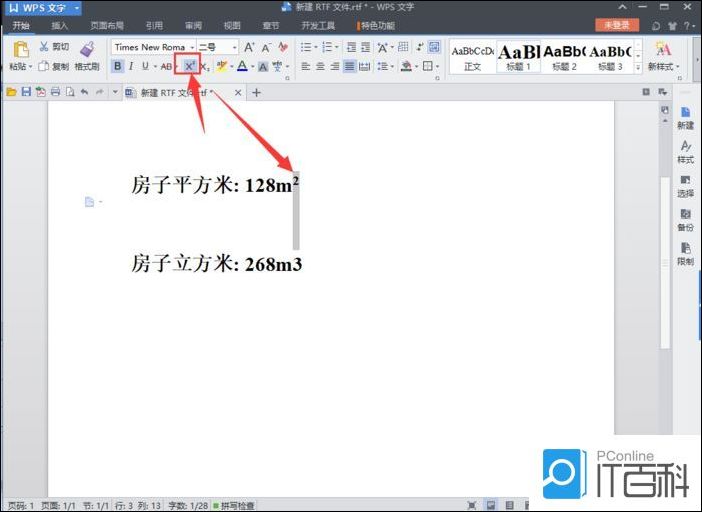Viewport: 702px width, 512px height.
Task: Click the Cut (剪切) scissors icon
Action: tap(43, 46)
